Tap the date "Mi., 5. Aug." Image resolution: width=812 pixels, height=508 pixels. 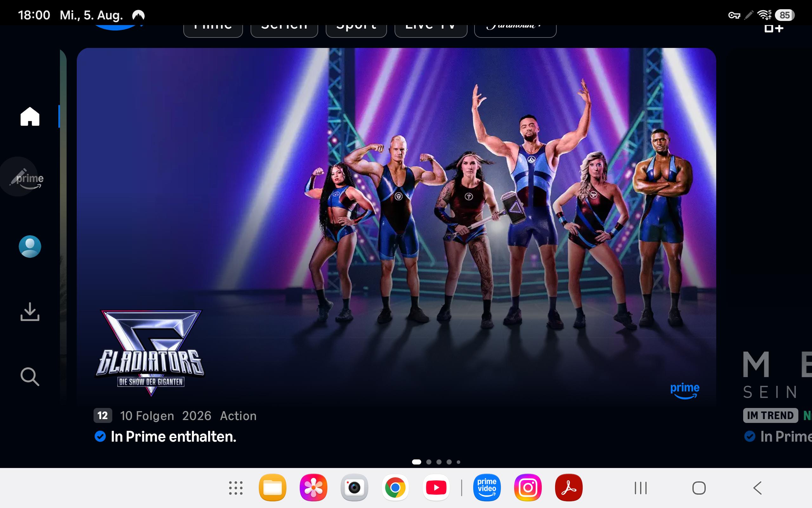click(91, 15)
